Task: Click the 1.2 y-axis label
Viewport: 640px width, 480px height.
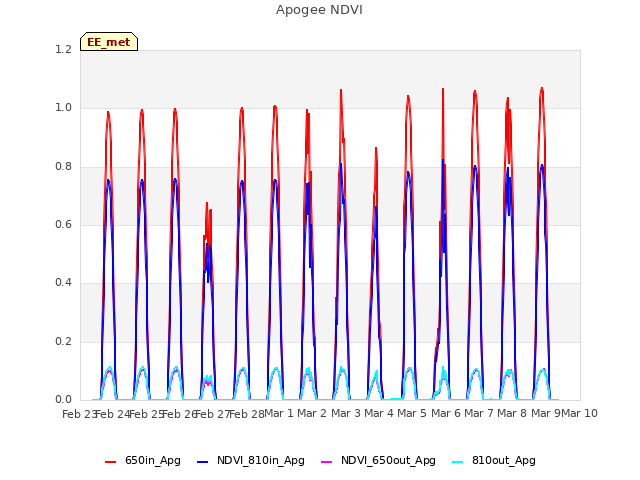Action: tap(63, 49)
